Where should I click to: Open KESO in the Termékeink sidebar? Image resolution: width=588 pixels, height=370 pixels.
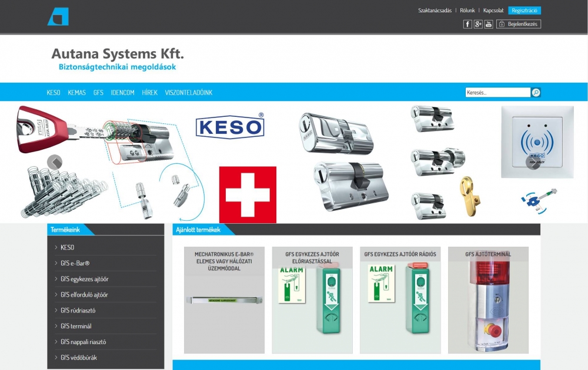68,247
